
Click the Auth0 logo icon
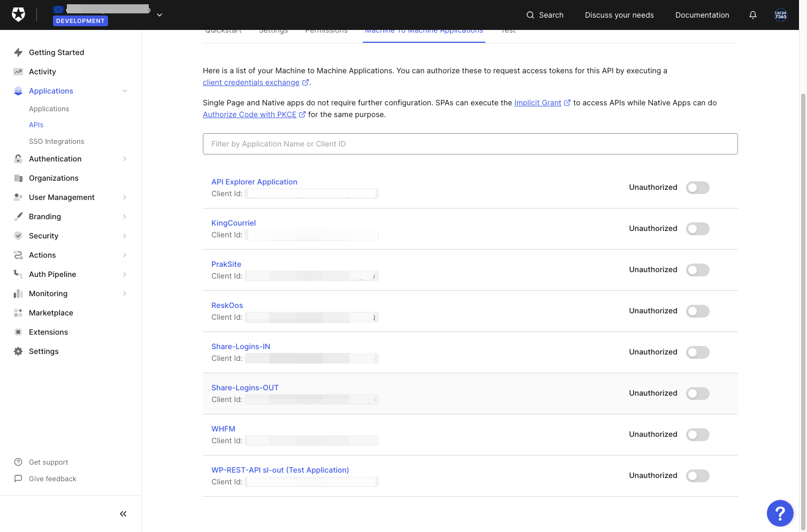19,15
